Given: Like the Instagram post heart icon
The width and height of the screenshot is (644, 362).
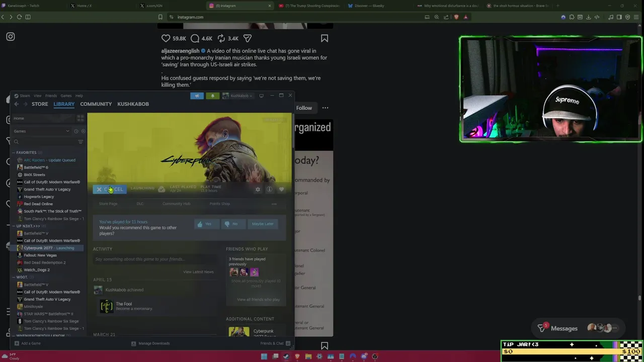Looking at the screenshot, I should (x=166, y=38).
